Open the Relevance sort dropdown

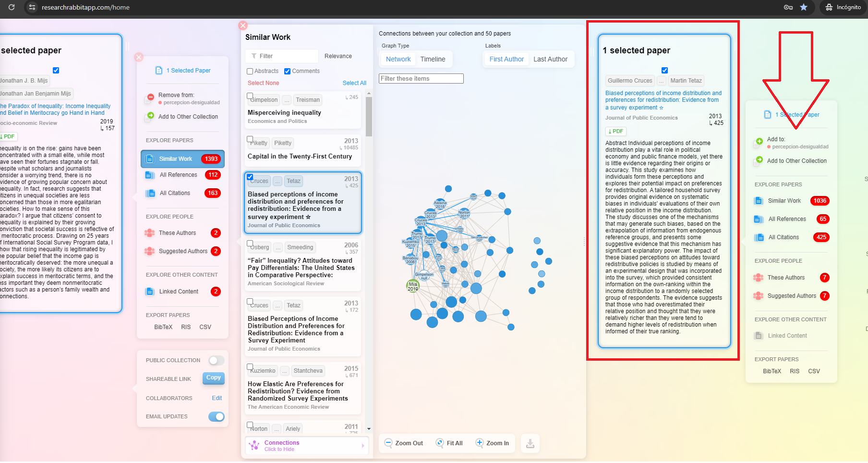338,56
